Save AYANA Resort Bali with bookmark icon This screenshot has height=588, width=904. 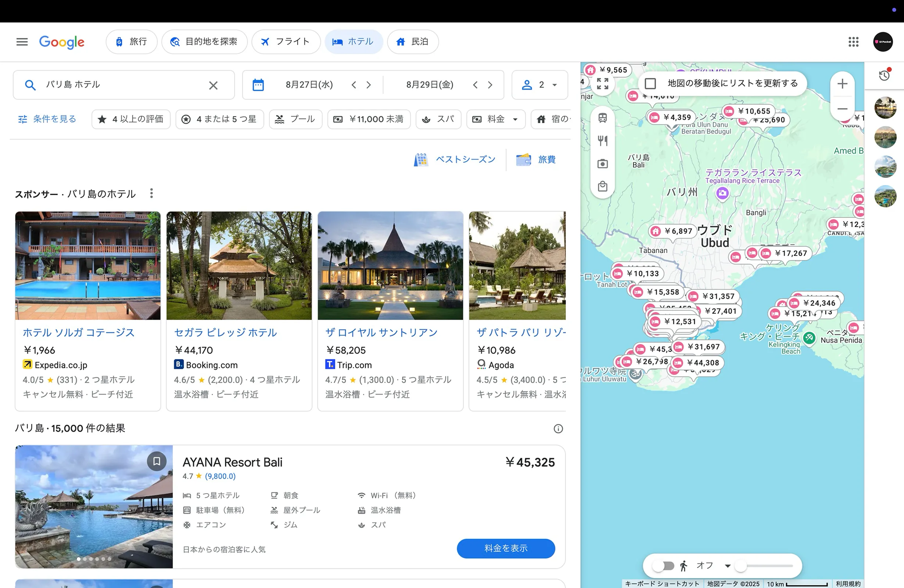coord(157,462)
